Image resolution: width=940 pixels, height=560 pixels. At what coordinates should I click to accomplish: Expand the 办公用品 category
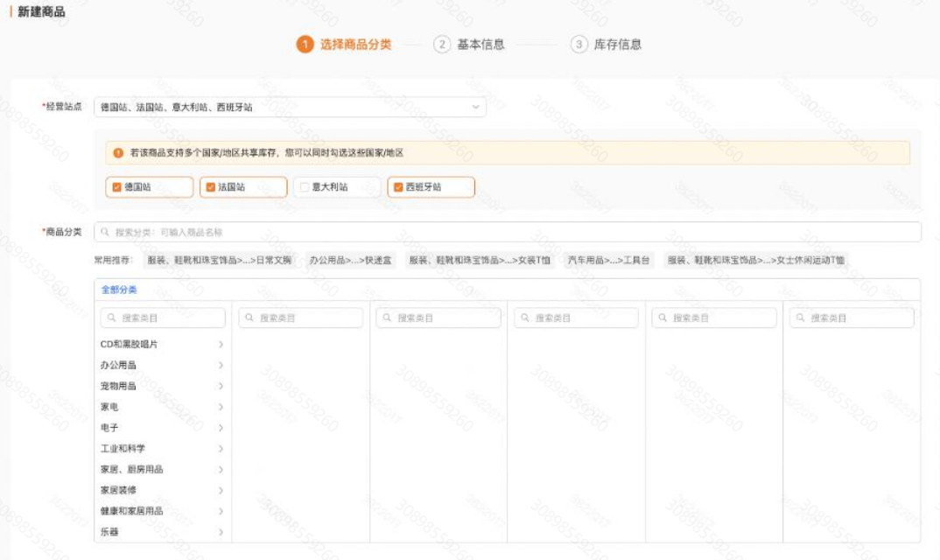click(x=221, y=365)
